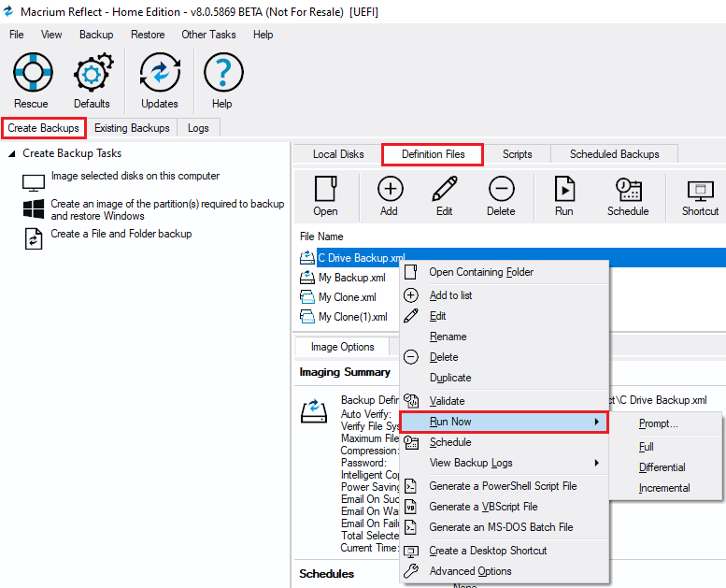Click the Shortcut toolbar icon
Viewport: 726px width, 588px height.
pyautogui.click(x=701, y=191)
